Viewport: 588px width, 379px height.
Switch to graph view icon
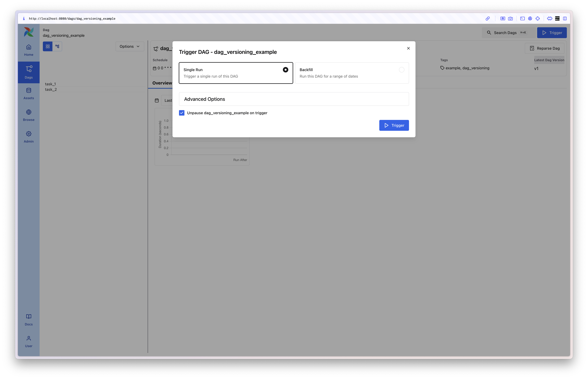coord(57,46)
